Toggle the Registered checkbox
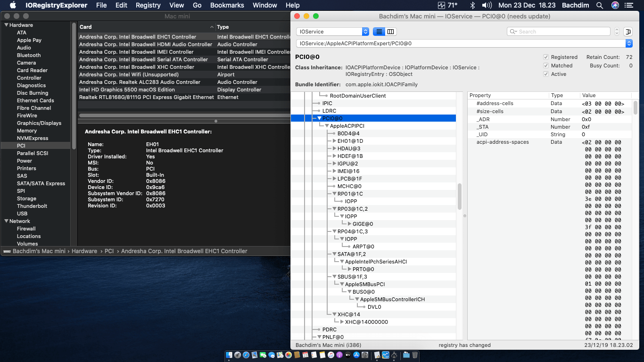This screenshot has width=644, height=362. [546, 57]
